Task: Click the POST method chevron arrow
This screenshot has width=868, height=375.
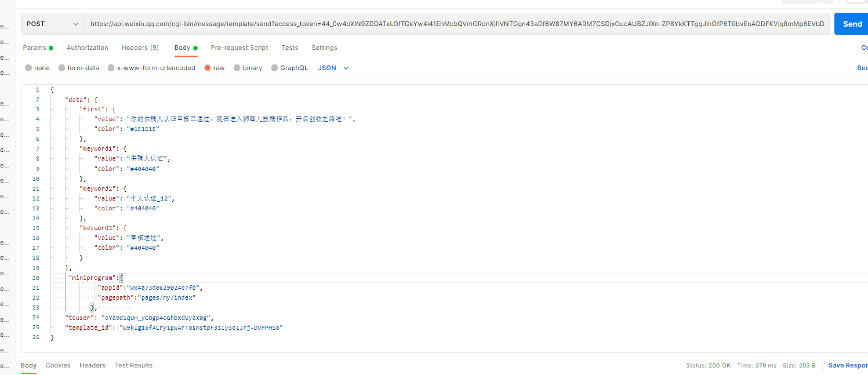Action: [75, 24]
